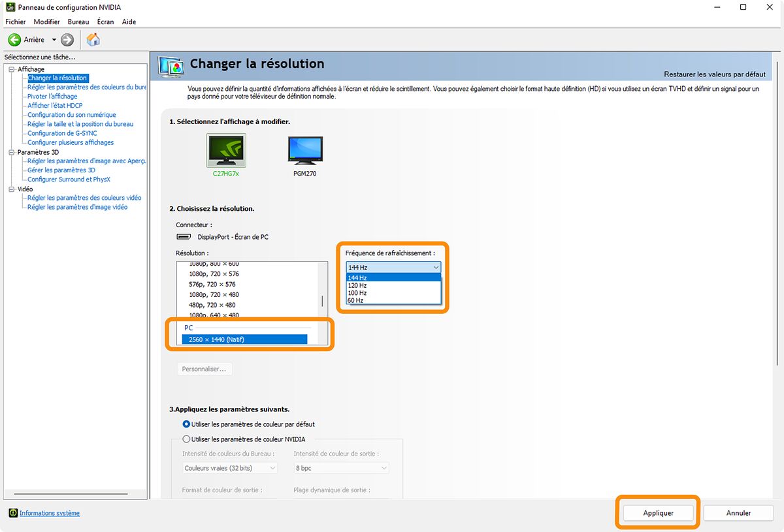Image resolution: width=784 pixels, height=532 pixels.
Task: Open Régler les paramètres des couleurs du bureau
Action: [x=87, y=87]
